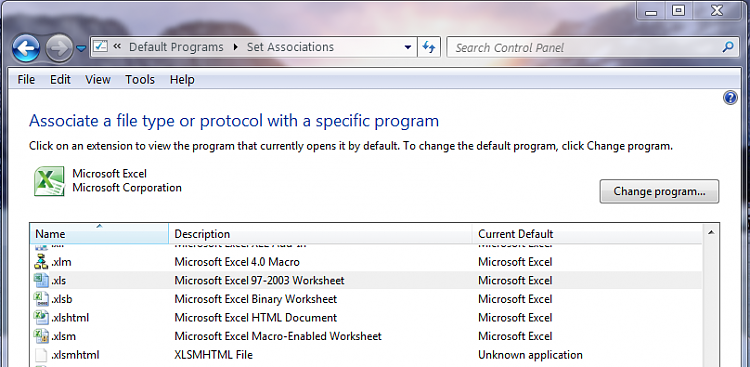The height and width of the screenshot is (367, 750).
Task: Click the .xlsb file type icon
Action: (41, 299)
